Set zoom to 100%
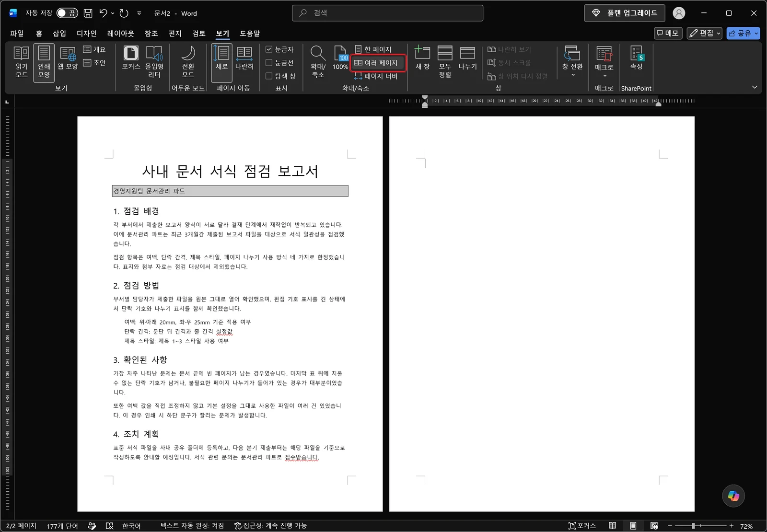Image resolution: width=767 pixels, height=532 pixels. tap(340, 58)
